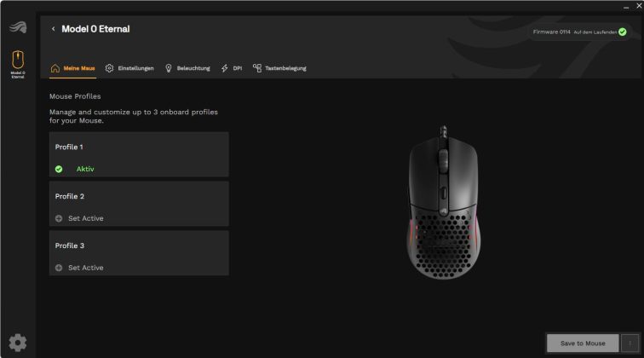This screenshot has width=644, height=358.
Task: Open the options menu beside Save to Mouse
Action: click(630, 343)
